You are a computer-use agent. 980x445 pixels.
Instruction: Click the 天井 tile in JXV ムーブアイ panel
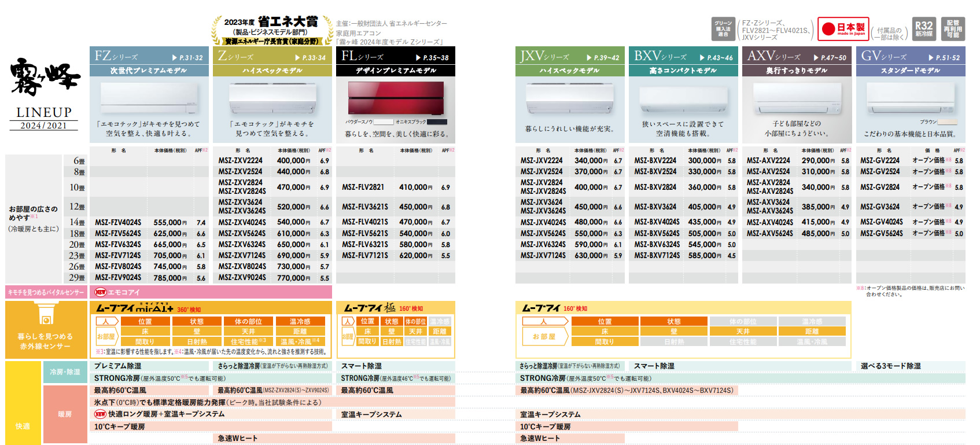click(743, 332)
